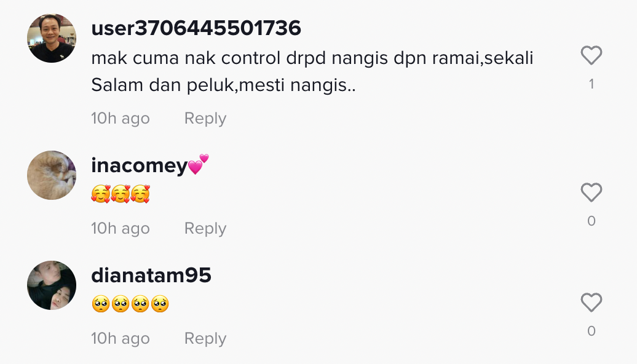Visit the dianatam95 username link

click(x=151, y=275)
